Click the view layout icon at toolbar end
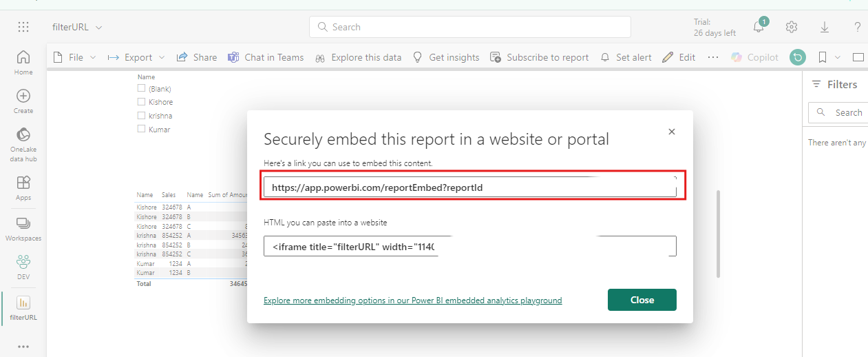This screenshot has width=868, height=357. click(858, 57)
